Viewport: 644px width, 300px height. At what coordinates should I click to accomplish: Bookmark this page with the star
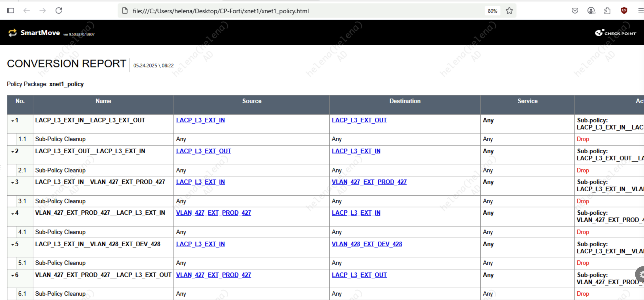(509, 11)
